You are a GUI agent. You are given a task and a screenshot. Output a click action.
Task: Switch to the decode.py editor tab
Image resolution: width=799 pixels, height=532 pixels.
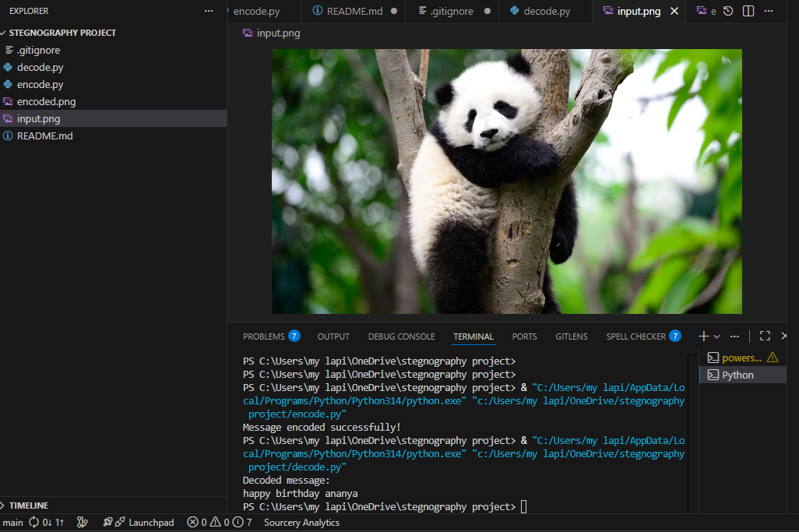546,12
